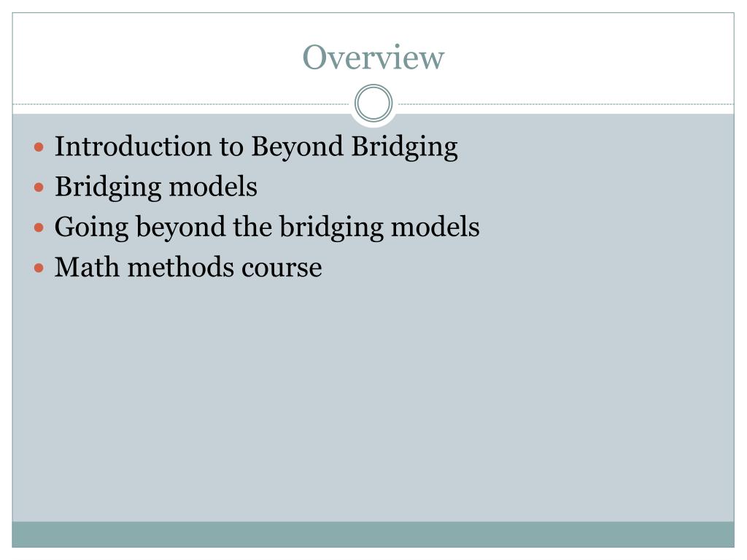Click the Going beyond the bridging models line

tap(267, 227)
